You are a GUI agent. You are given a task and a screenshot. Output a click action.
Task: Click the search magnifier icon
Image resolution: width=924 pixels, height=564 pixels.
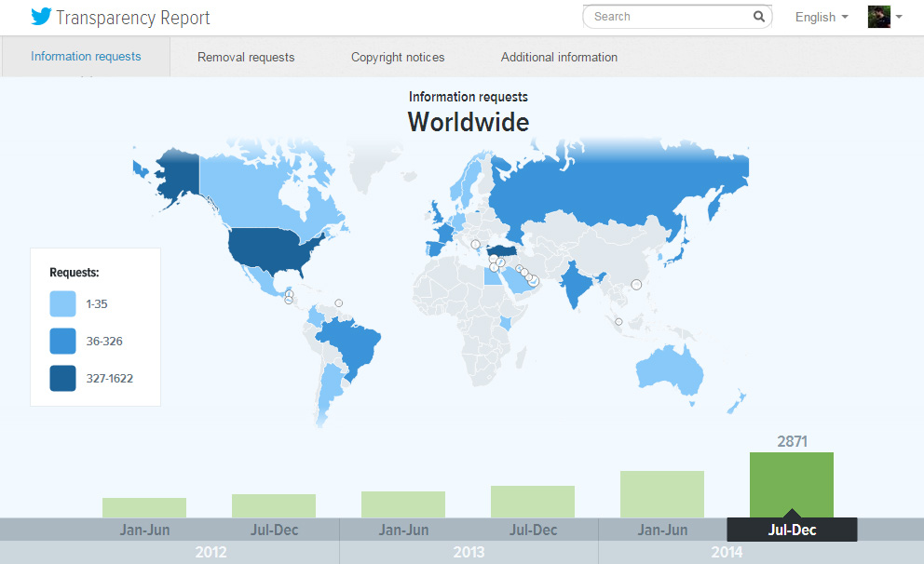(759, 17)
